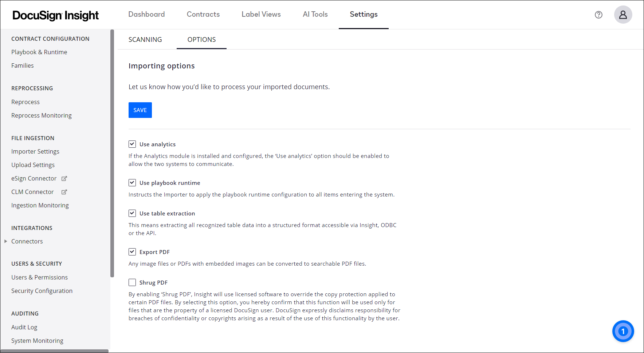Uncheck the Use analytics option
644x353 pixels.
coord(132,144)
